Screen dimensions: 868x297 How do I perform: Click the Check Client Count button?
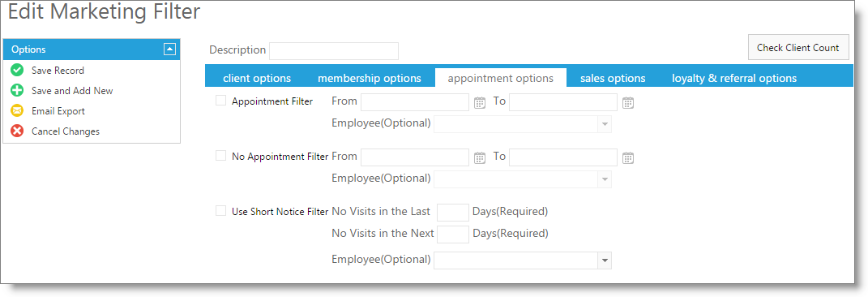(x=798, y=48)
